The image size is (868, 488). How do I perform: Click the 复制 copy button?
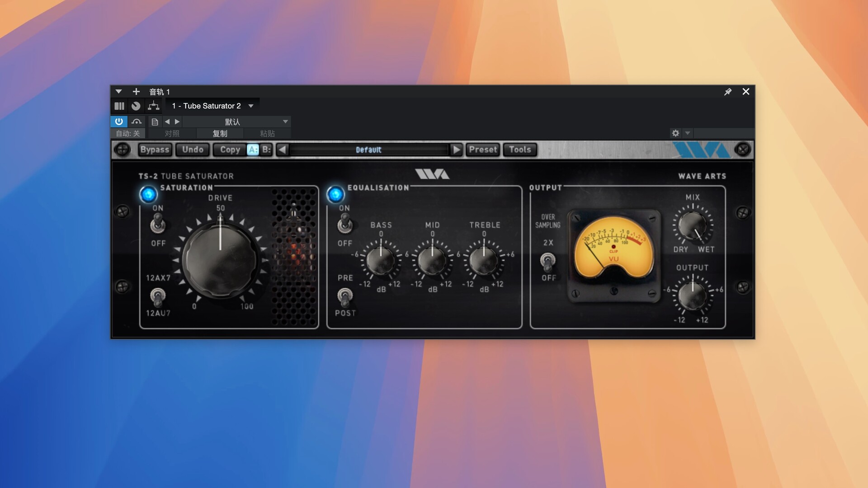[220, 133]
